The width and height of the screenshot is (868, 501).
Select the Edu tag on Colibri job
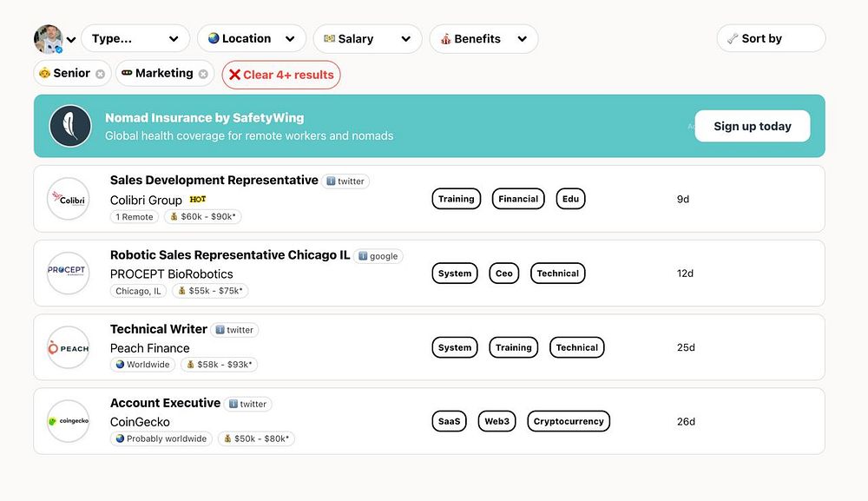click(570, 200)
